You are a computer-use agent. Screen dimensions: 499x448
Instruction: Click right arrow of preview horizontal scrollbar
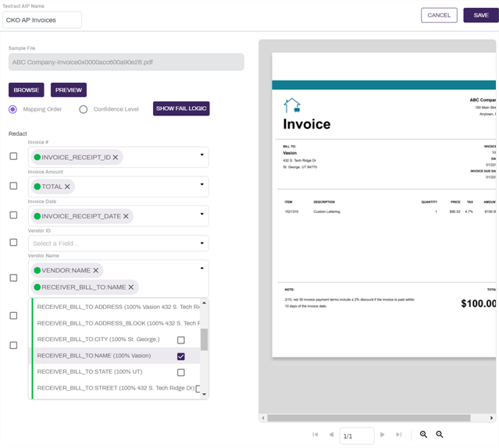coord(491,418)
